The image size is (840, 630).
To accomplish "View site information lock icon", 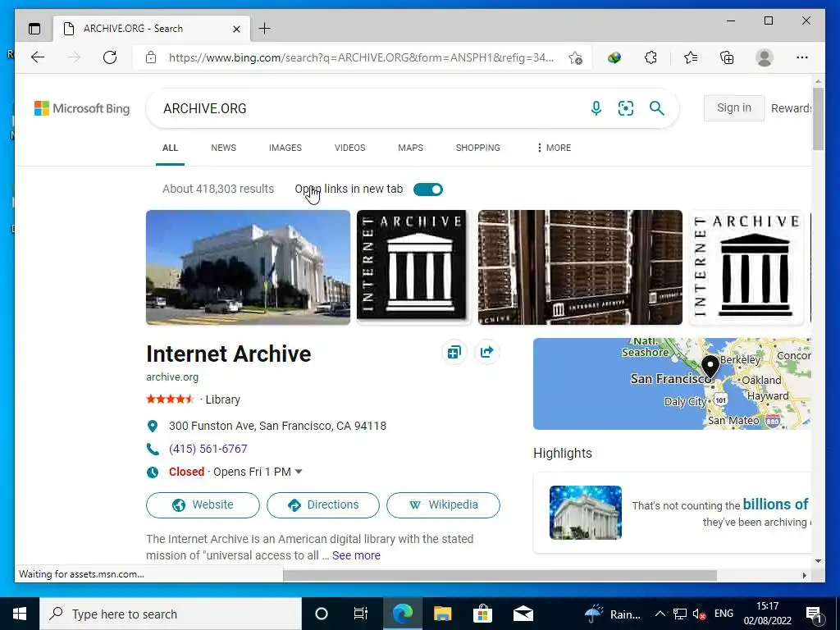I will coord(151,57).
